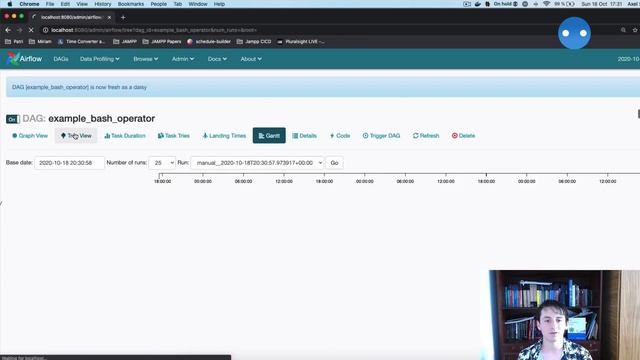Switch to Tree View
The image size is (640, 360).
(76, 136)
